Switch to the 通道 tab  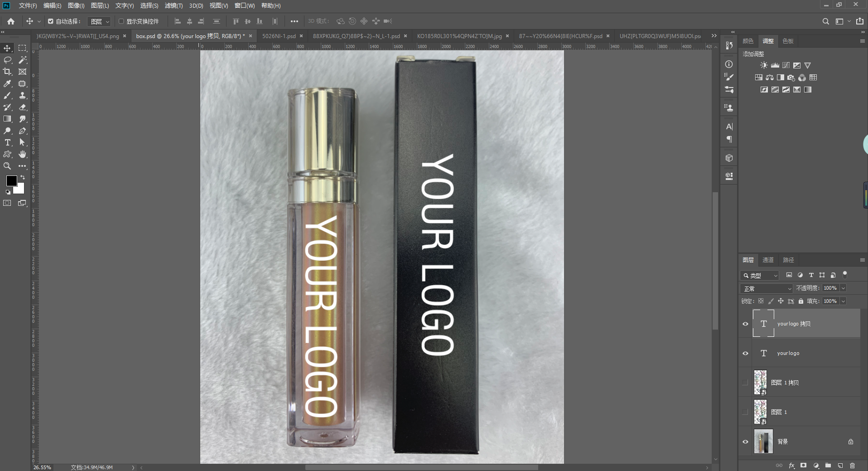pos(768,260)
